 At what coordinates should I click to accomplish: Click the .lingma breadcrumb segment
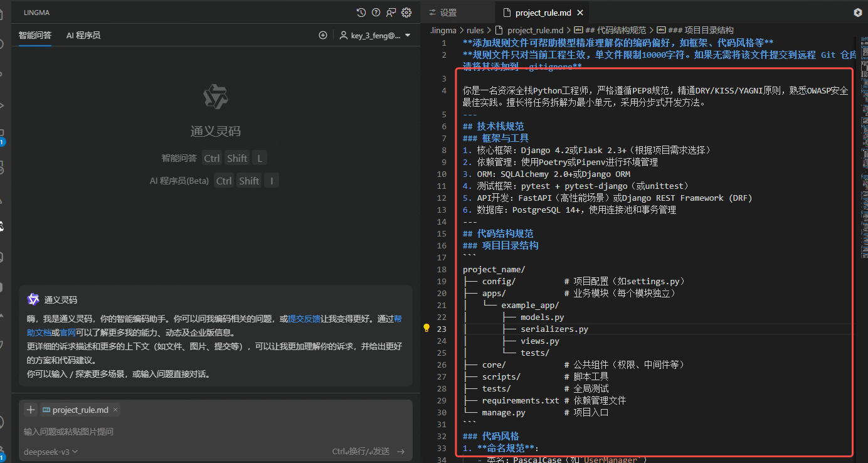[x=443, y=30]
